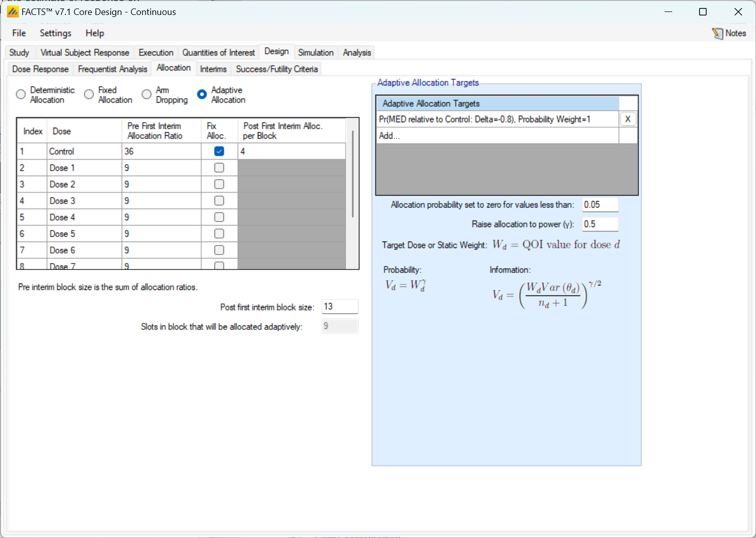Click Add... to add allocation target
756x538 pixels.
[390, 136]
